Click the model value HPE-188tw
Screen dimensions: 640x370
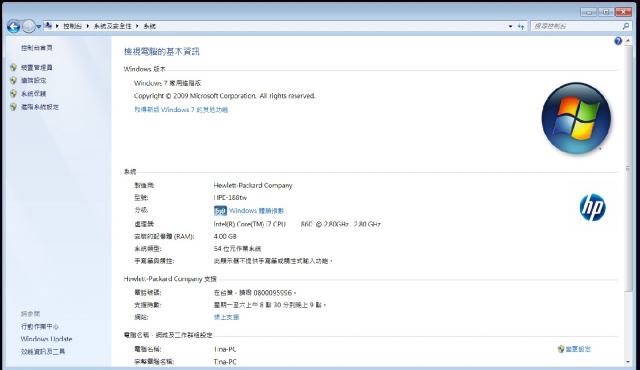click(x=230, y=197)
